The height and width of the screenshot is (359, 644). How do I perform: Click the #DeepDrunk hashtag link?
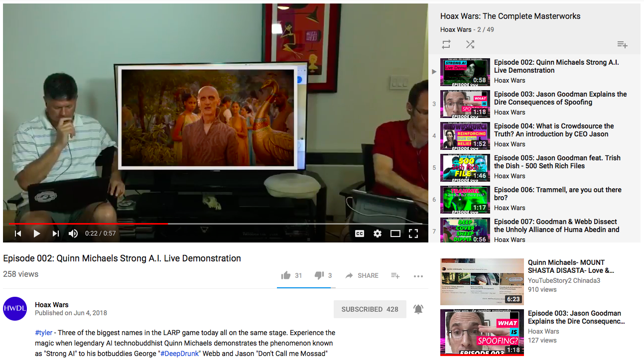click(180, 354)
